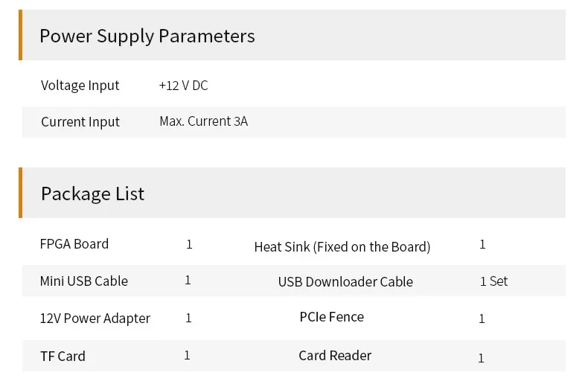Select the 12V Power Adapter item
This screenshot has height=390, width=588.
[x=95, y=319]
